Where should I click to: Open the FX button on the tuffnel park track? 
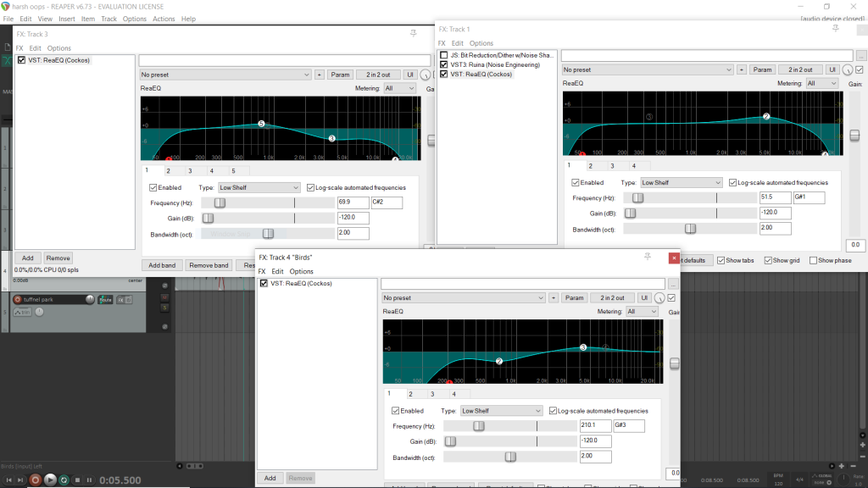click(x=120, y=299)
